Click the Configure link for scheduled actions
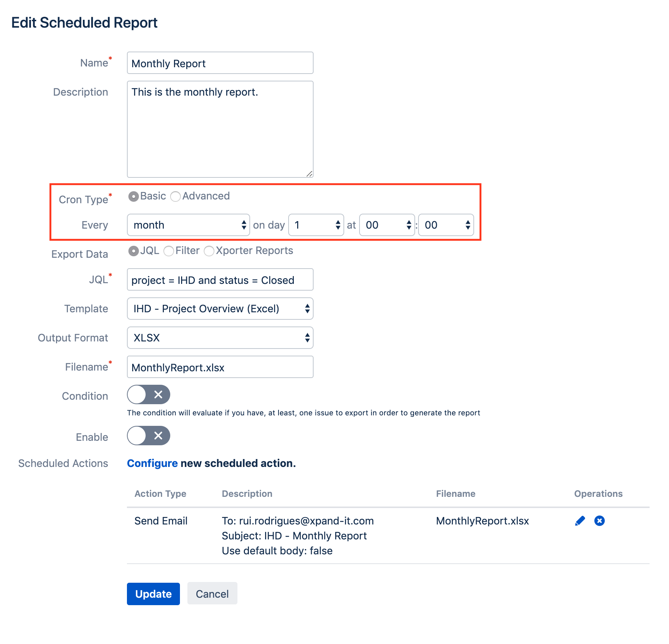The height and width of the screenshot is (644, 669). pyautogui.click(x=152, y=463)
